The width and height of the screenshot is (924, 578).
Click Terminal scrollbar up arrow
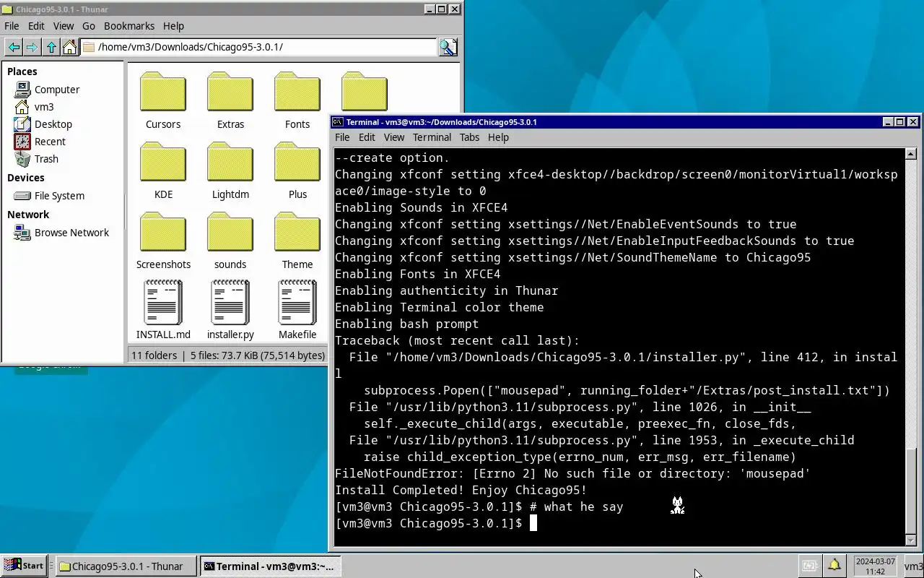click(x=910, y=154)
